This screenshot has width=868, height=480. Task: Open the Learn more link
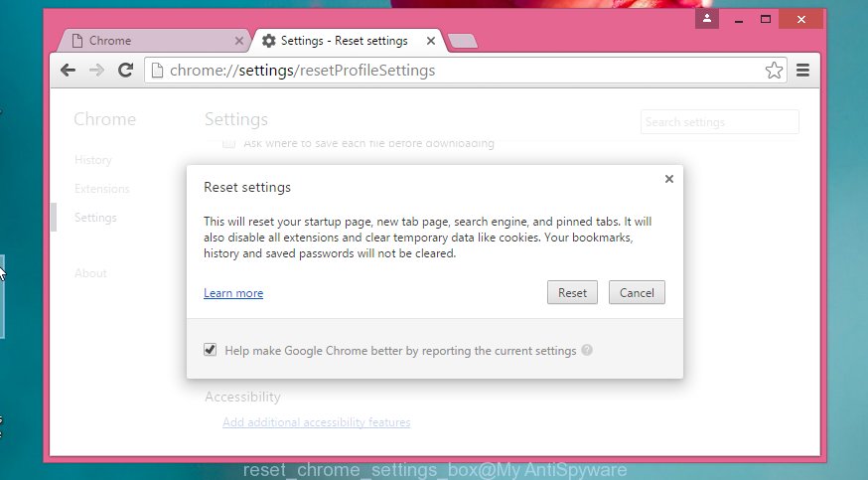click(x=233, y=293)
